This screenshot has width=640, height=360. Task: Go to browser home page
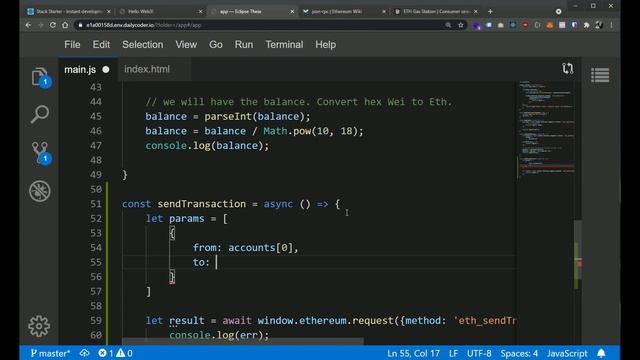65,25
